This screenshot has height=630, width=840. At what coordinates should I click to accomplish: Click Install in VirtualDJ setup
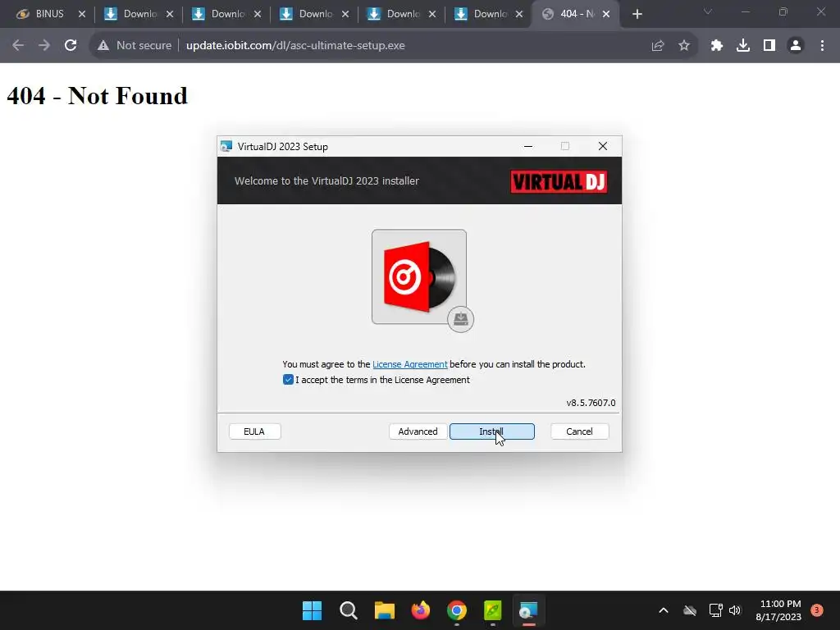pyautogui.click(x=492, y=431)
